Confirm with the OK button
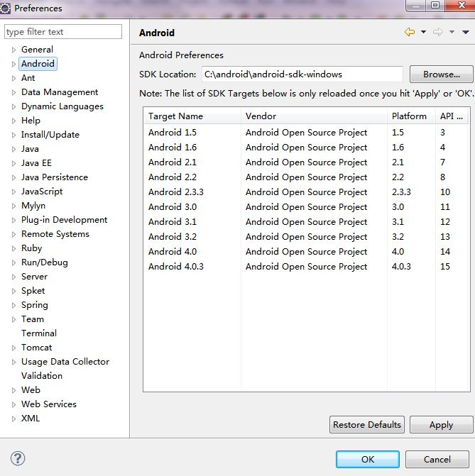The image size is (475, 476). (368, 459)
